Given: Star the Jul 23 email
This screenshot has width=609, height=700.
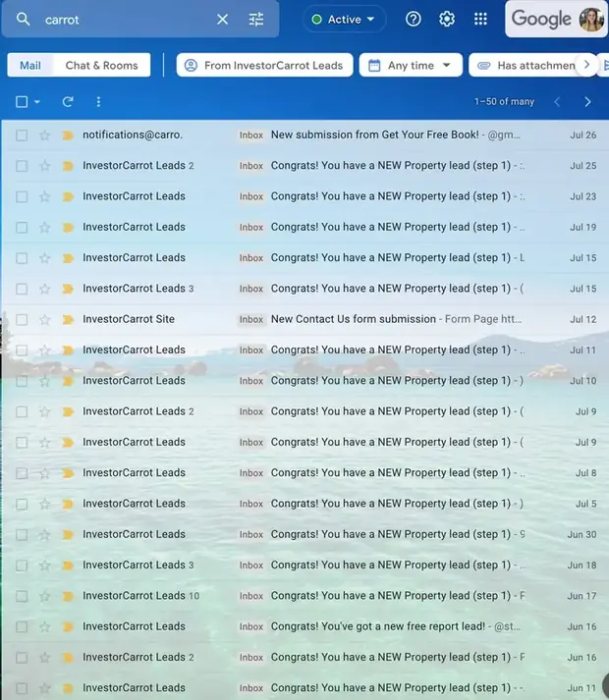Looking at the screenshot, I should click(44, 196).
